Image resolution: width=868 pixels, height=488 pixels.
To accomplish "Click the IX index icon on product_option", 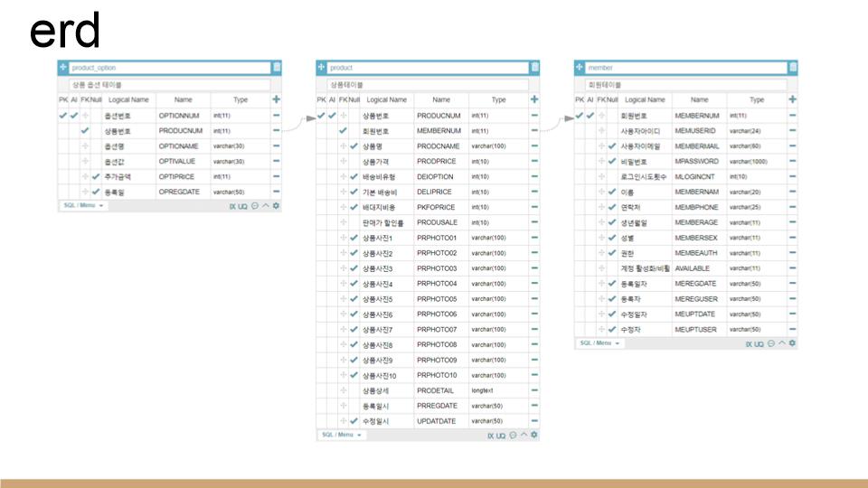I will (x=232, y=206).
